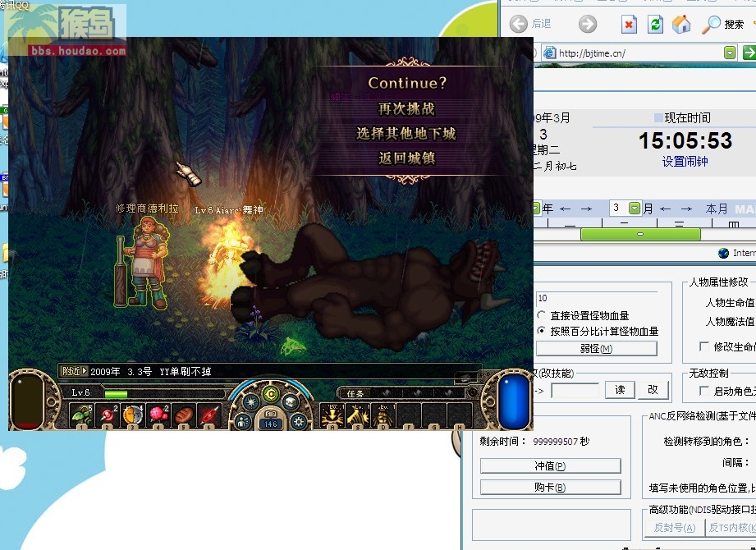Click the empty skill code input field
The image size is (756, 550).
tap(575, 390)
